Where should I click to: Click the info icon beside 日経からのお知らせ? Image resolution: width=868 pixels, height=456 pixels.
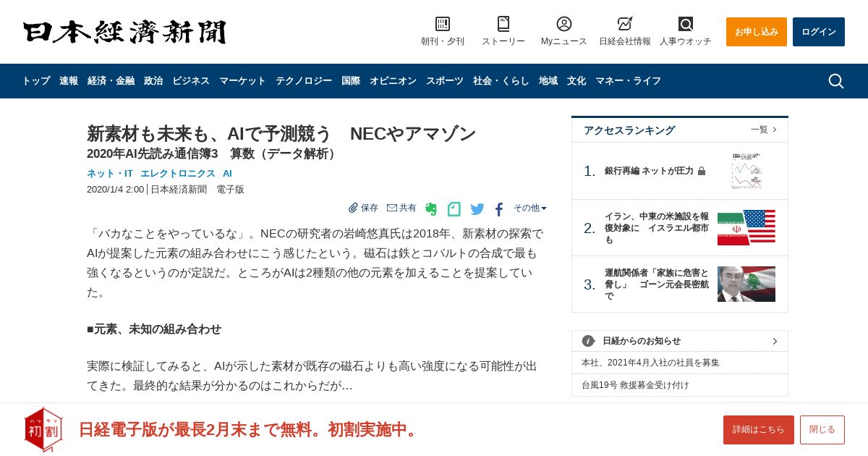(588, 341)
